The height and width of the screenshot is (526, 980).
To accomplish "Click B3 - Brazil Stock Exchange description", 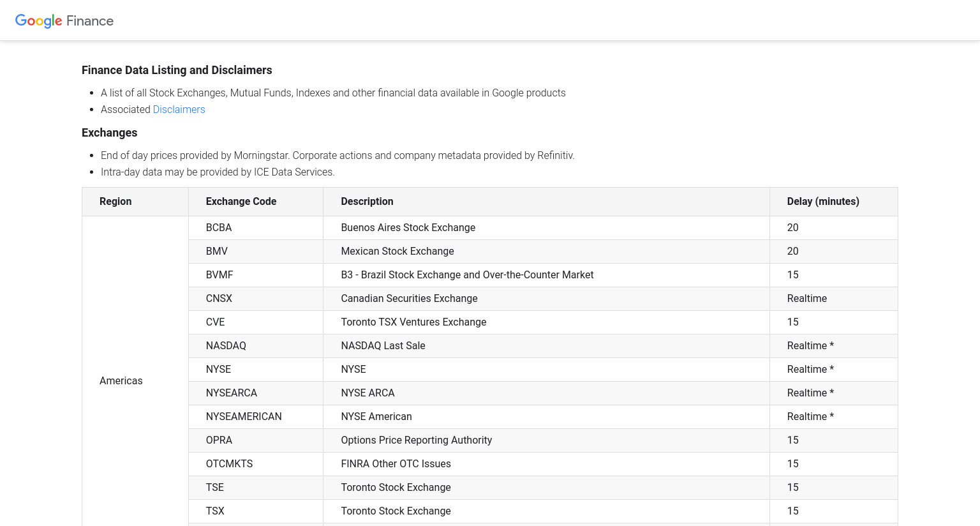I will point(467,274).
